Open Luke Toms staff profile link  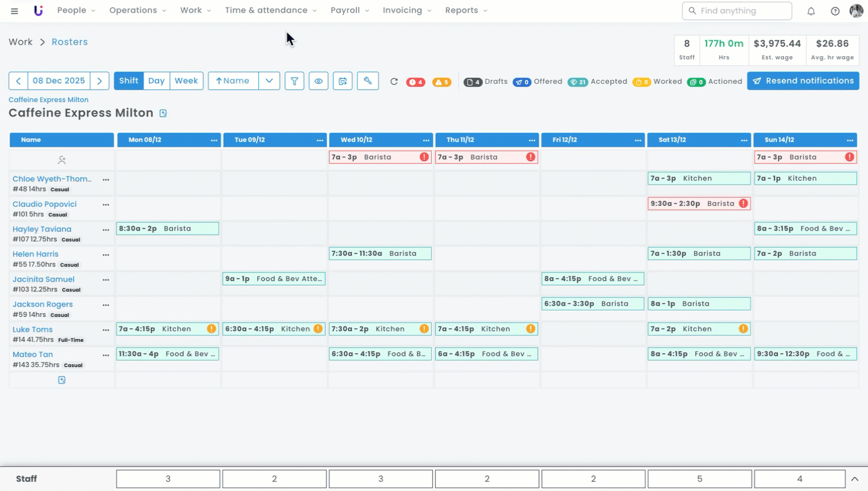click(33, 329)
